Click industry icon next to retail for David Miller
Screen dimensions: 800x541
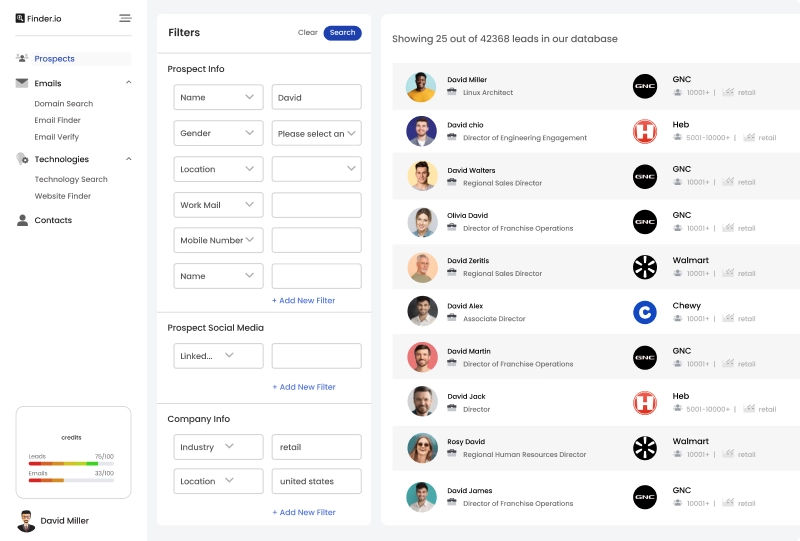pyautogui.click(x=729, y=92)
